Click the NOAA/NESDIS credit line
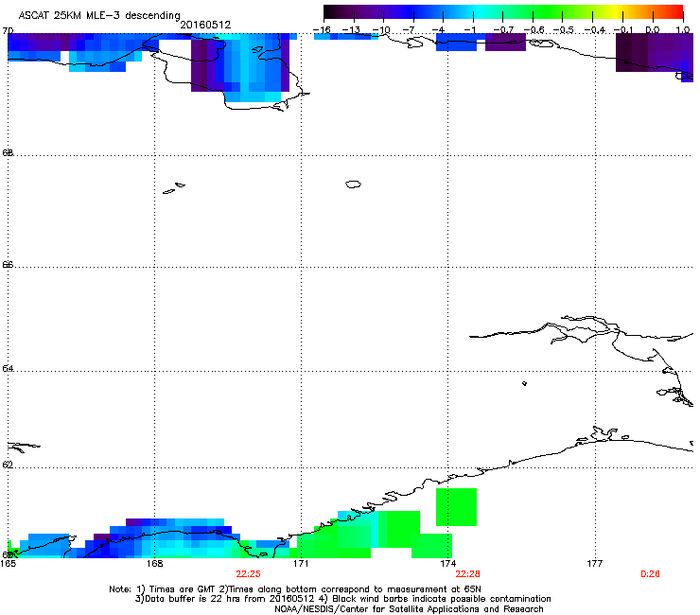The image size is (700, 615). (409, 609)
